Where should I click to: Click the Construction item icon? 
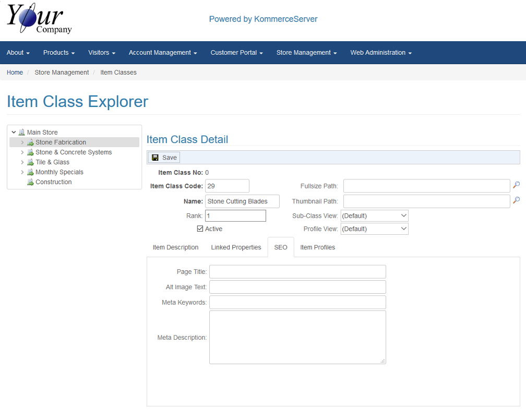[x=30, y=182]
